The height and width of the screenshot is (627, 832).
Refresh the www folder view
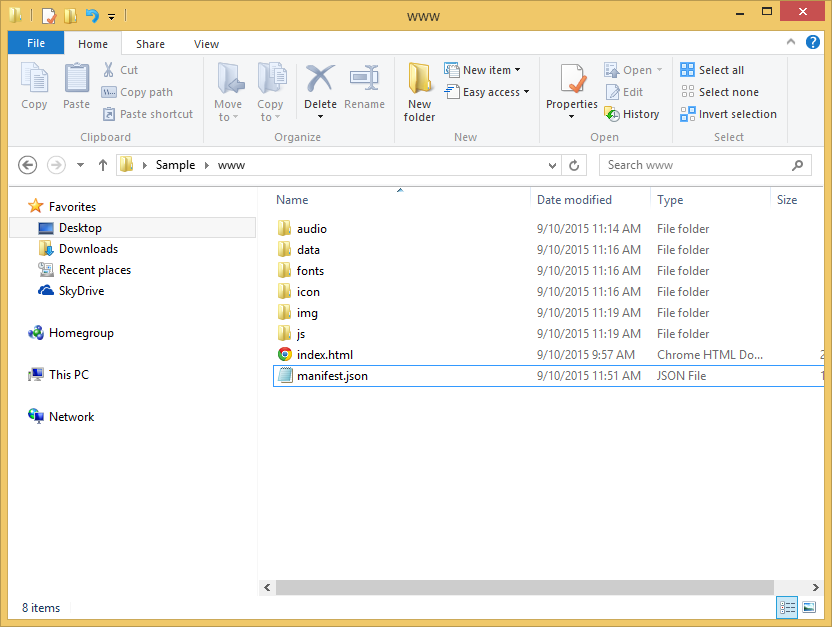pos(574,165)
